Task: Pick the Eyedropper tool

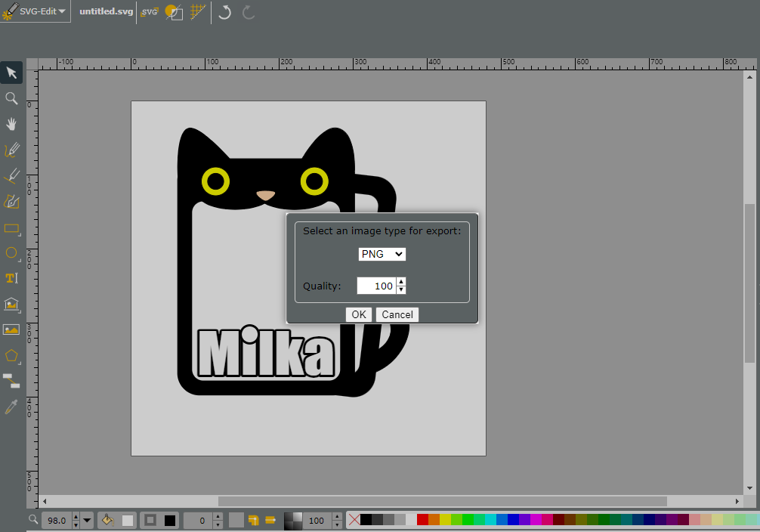Action: click(11, 407)
